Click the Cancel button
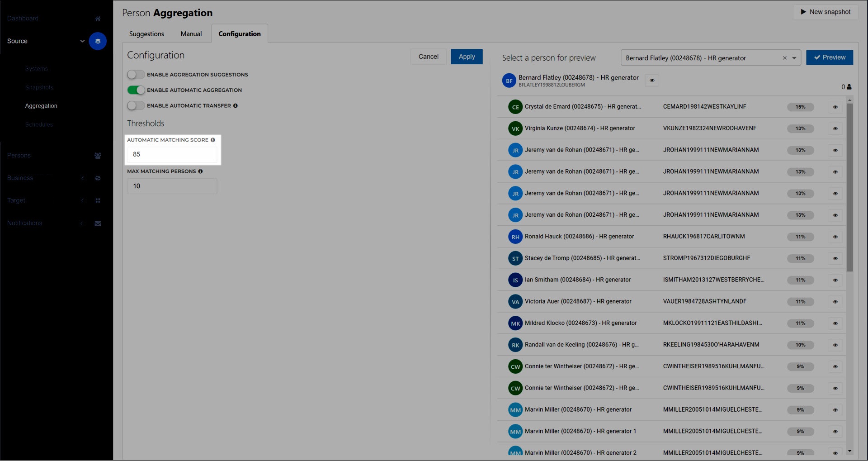The image size is (868, 461). [429, 57]
